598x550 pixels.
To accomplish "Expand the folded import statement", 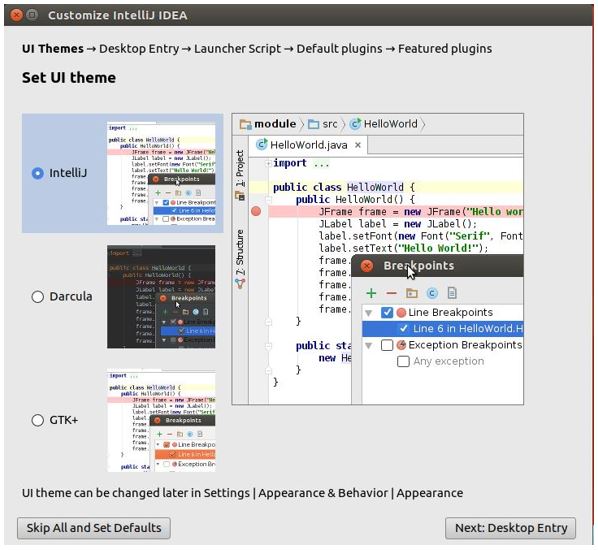I will pyautogui.click(x=268, y=163).
